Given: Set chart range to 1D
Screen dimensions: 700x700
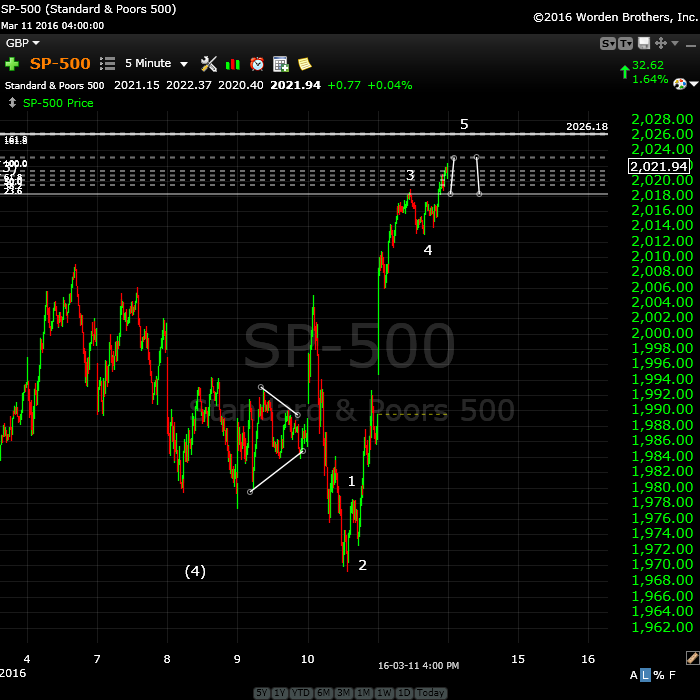Looking at the screenshot, I should (x=404, y=692).
